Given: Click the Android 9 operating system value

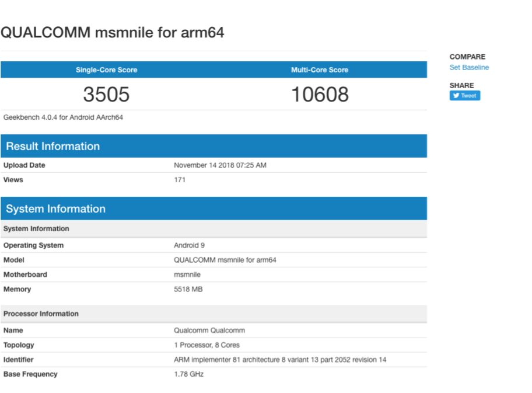Looking at the screenshot, I should 189,245.
